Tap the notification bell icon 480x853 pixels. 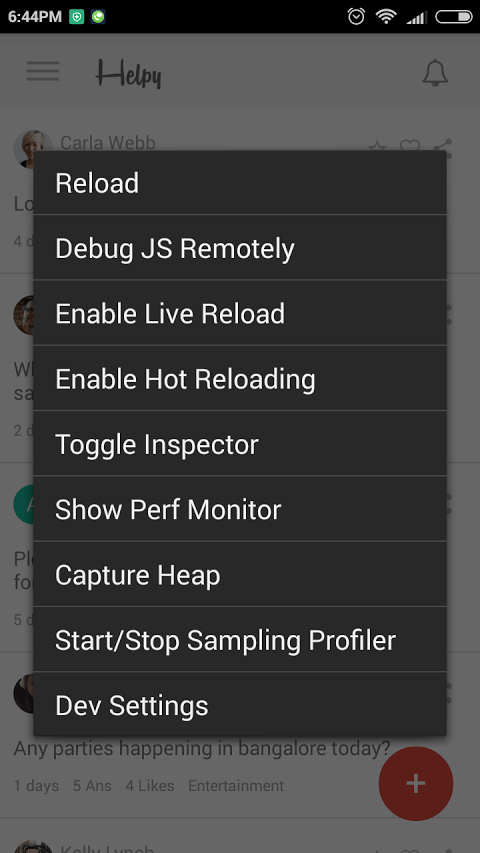(435, 72)
